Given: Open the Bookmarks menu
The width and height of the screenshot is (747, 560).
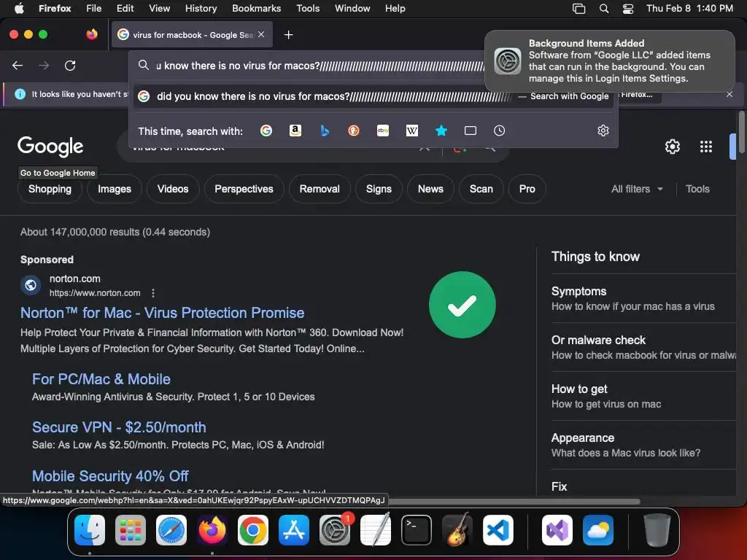Looking at the screenshot, I should tap(256, 9).
